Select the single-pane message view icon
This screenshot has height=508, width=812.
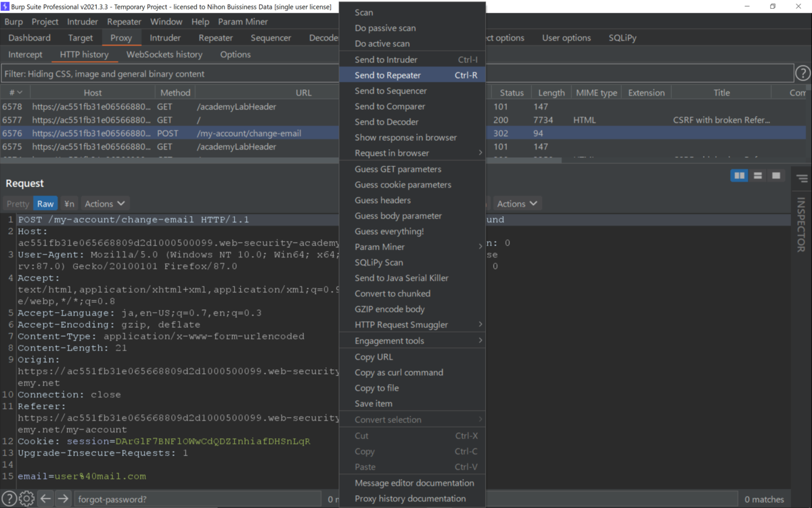775,175
